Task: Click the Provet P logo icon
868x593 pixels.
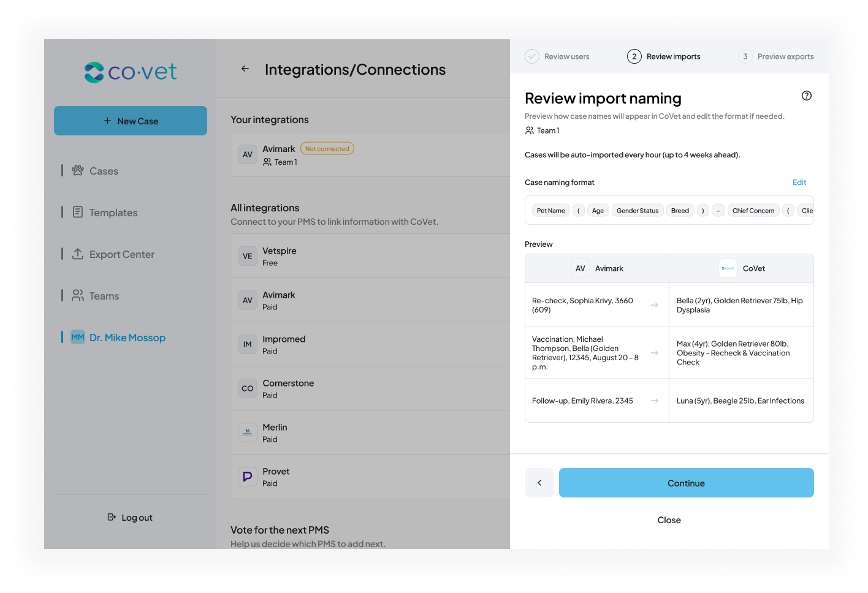Action: [248, 477]
